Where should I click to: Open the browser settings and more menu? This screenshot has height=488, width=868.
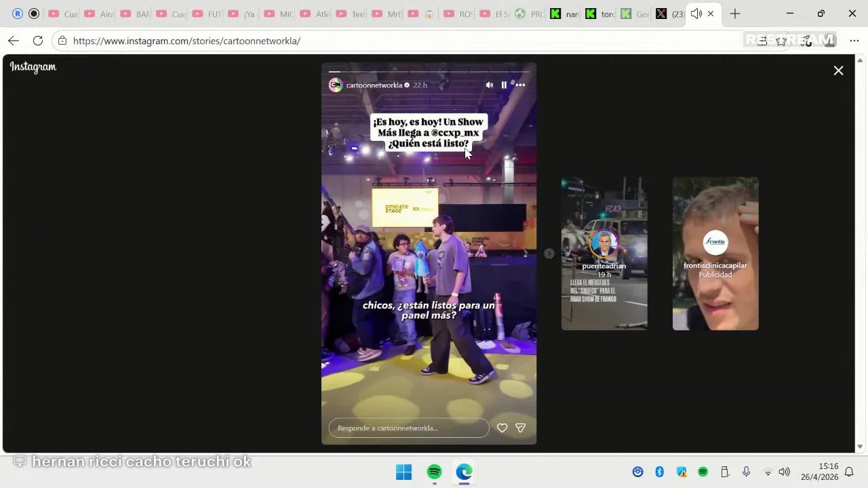[854, 41]
